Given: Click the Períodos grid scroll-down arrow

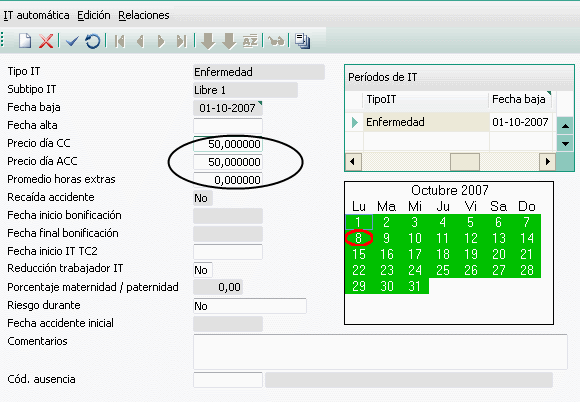Looking at the screenshot, I should [565, 143].
